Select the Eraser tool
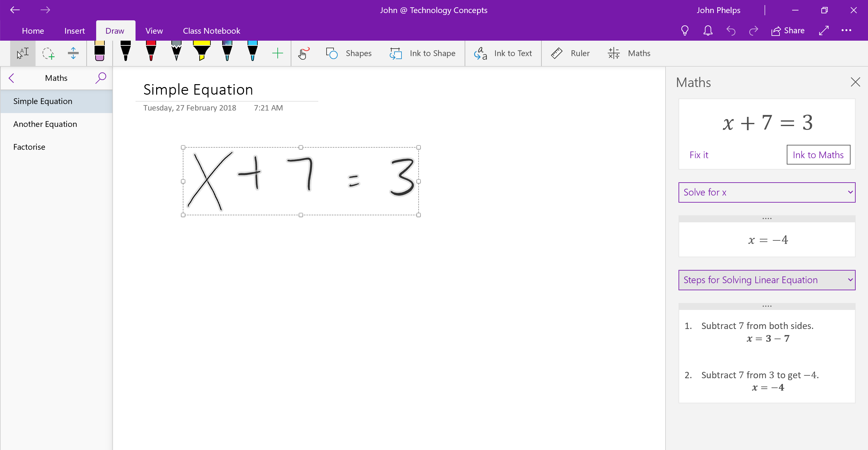Image resolution: width=868 pixels, height=450 pixels. pyautogui.click(x=99, y=51)
